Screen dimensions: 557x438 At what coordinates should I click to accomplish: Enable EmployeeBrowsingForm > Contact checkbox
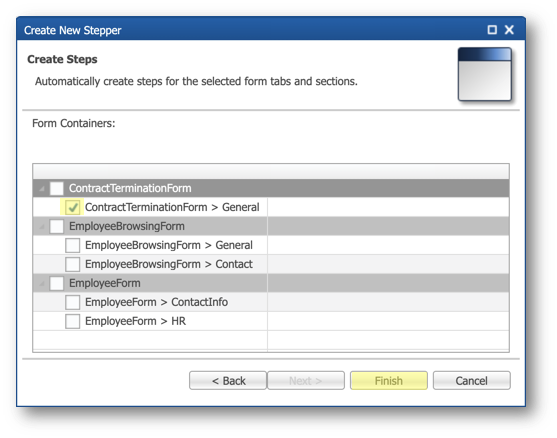pos(72,264)
